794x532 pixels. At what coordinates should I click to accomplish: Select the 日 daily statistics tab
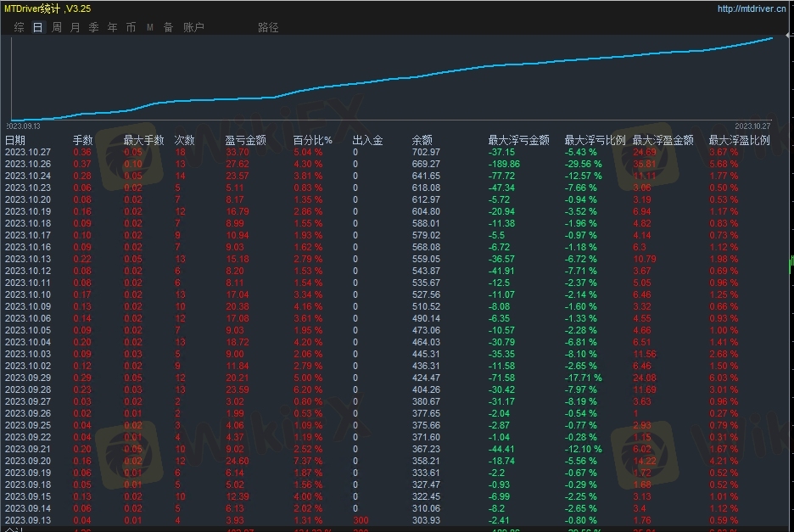click(37, 27)
